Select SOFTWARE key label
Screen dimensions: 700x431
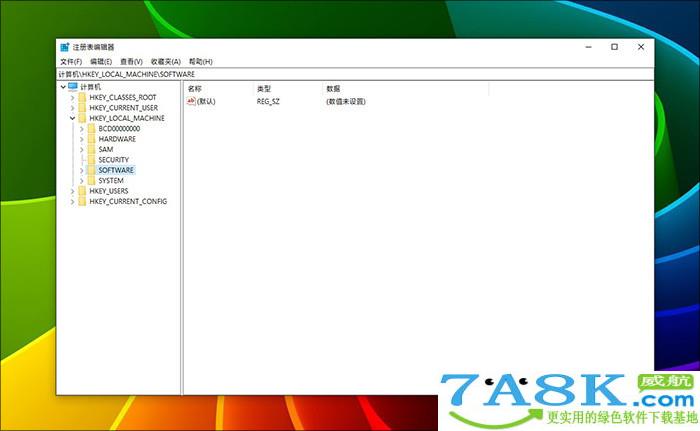pos(116,170)
